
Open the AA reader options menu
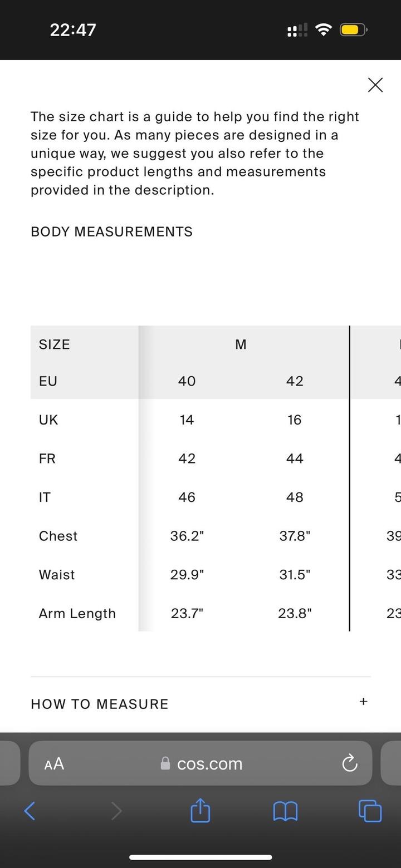pyautogui.click(x=54, y=764)
